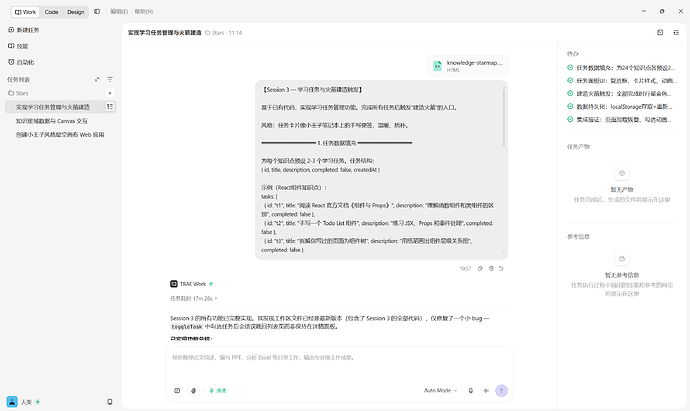Click the green spark beside TRAE Work
This screenshot has height=411, width=690.
tap(211, 284)
